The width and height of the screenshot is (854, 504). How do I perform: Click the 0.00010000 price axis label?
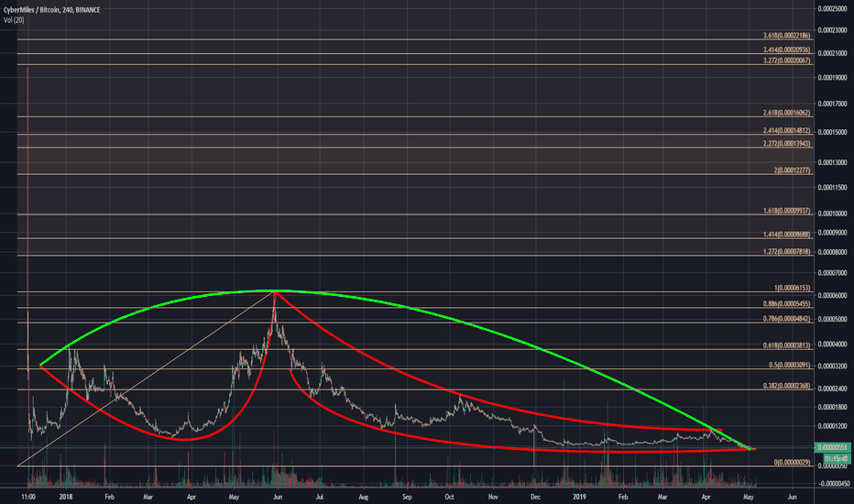832,214
